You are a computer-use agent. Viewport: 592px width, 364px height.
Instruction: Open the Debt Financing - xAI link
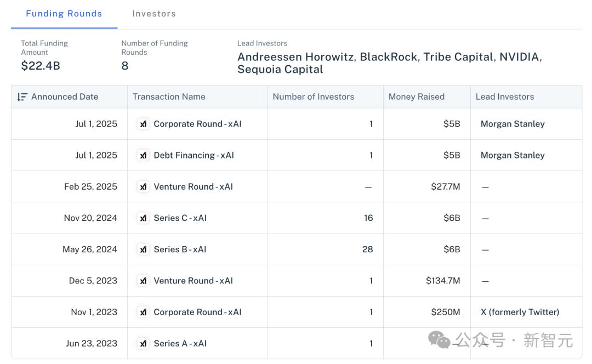193,155
